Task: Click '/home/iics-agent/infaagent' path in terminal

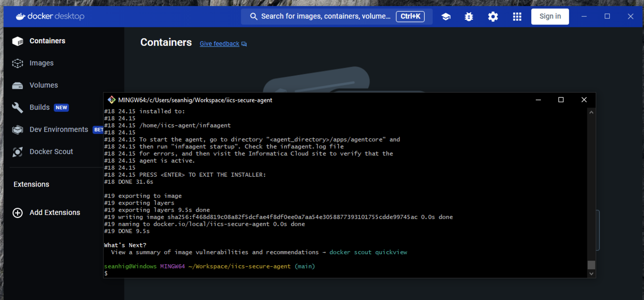Action: (x=185, y=125)
